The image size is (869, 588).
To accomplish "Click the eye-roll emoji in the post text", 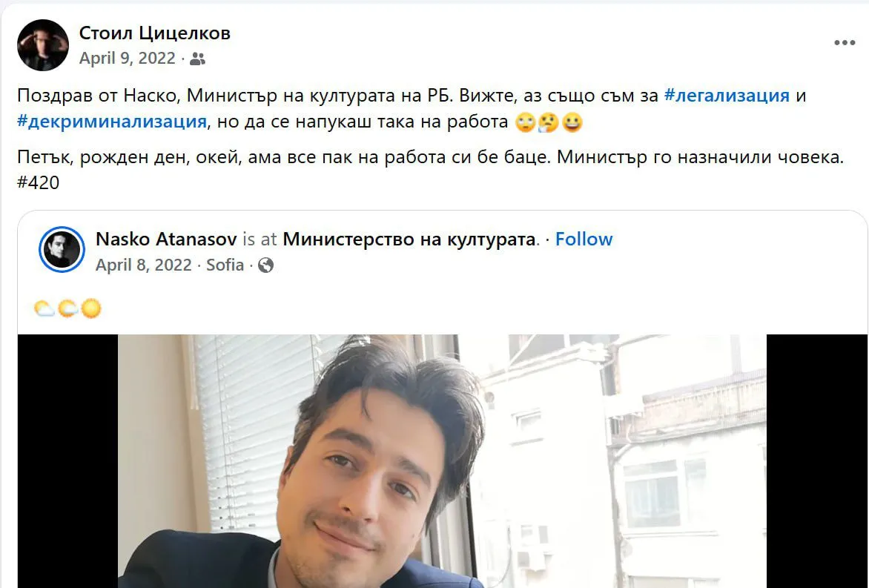I will (x=525, y=122).
